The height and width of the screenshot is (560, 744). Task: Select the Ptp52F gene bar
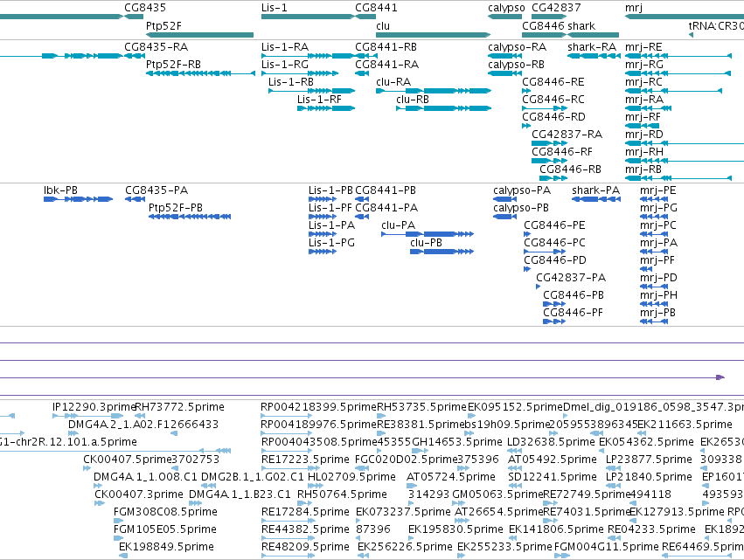(199, 35)
